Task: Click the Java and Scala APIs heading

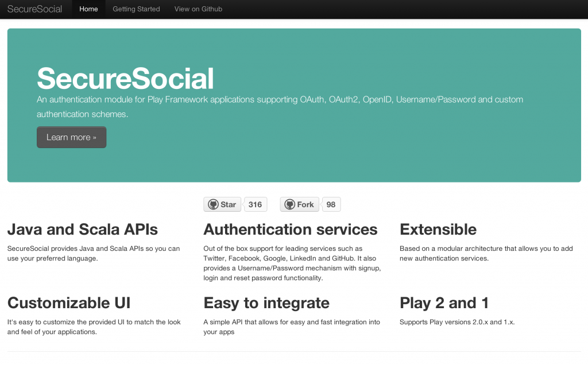Action: click(82, 230)
